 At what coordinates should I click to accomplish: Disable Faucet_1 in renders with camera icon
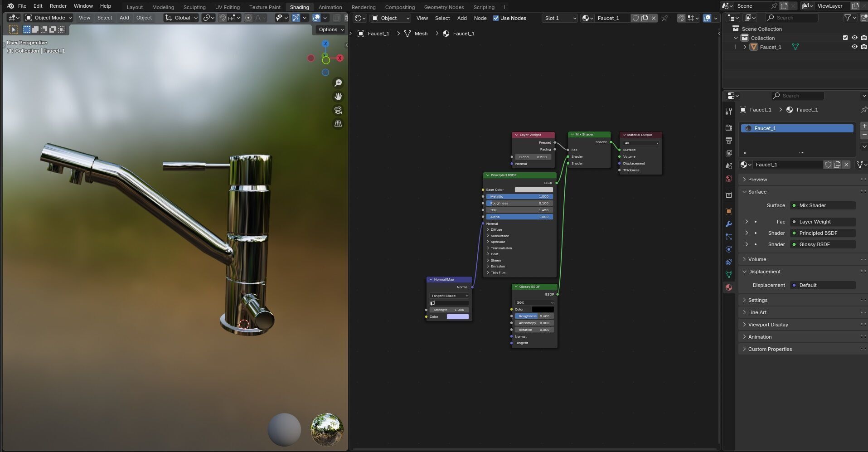pyautogui.click(x=864, y=47)
